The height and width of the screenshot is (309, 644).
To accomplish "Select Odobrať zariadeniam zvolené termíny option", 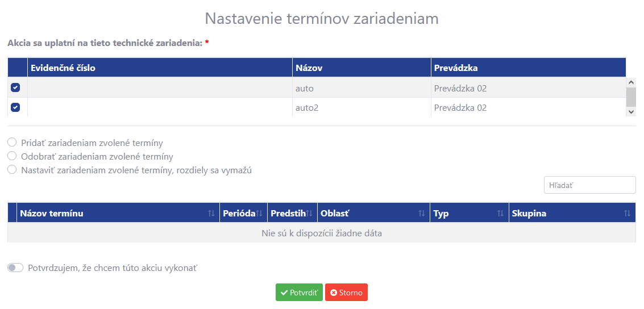I will [12, 156].
